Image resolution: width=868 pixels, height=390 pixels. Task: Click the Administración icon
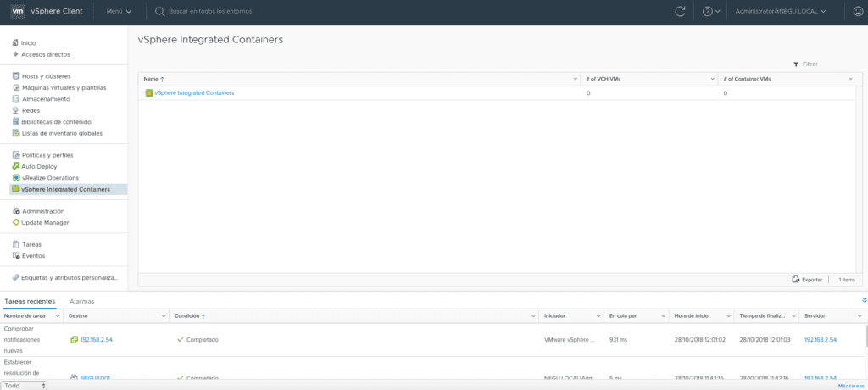(16, 211)
